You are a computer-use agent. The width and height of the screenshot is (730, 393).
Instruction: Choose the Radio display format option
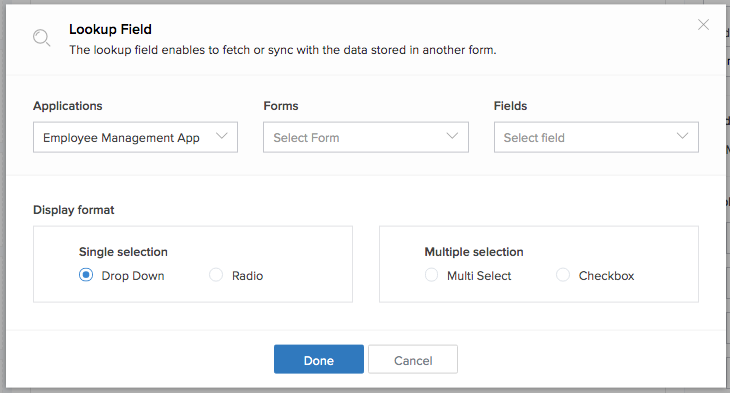coord(216,275)
